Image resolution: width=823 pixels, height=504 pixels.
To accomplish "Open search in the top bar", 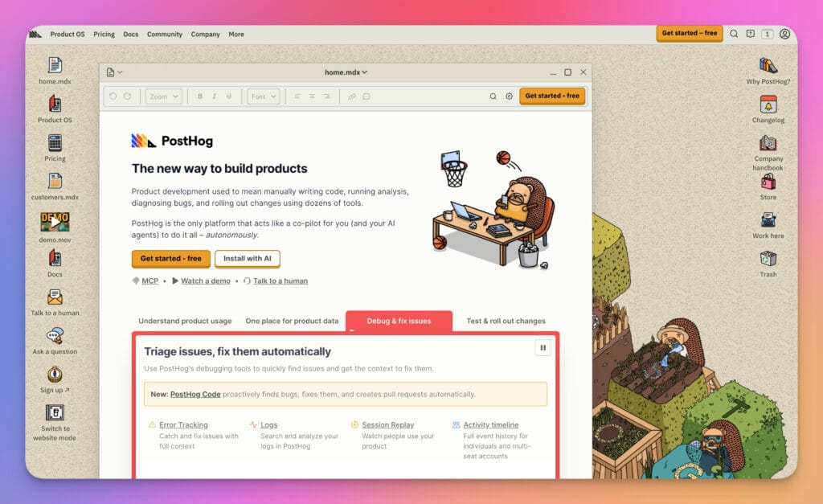I will [734, 34].
